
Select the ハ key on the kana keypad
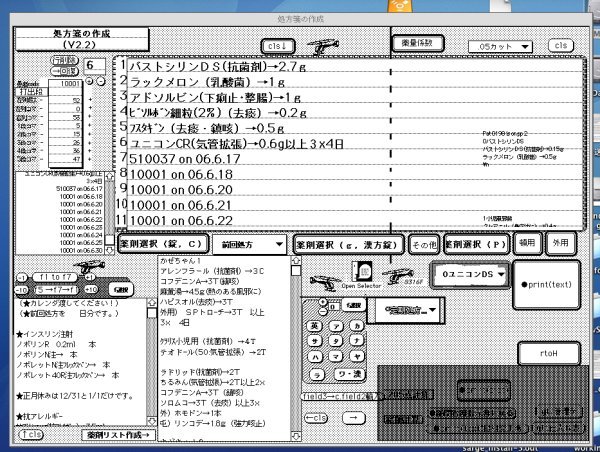pyautogui.click(x=315, y=357)
